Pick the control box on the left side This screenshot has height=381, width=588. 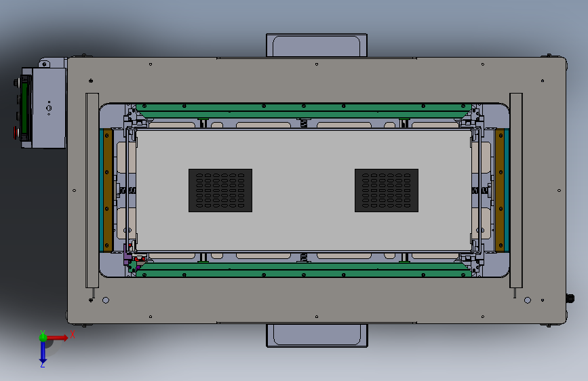tap(49, 108)
